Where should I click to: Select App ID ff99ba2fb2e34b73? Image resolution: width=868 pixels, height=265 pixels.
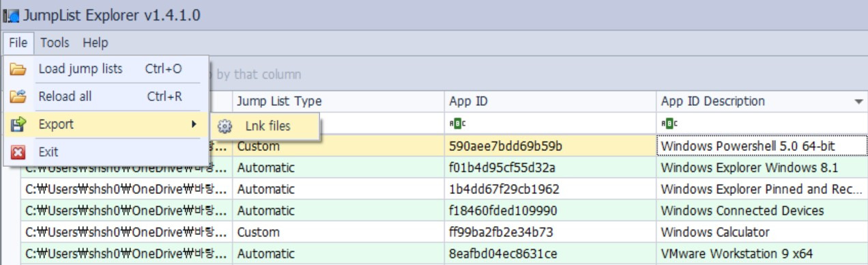click(x=550, y=232)
